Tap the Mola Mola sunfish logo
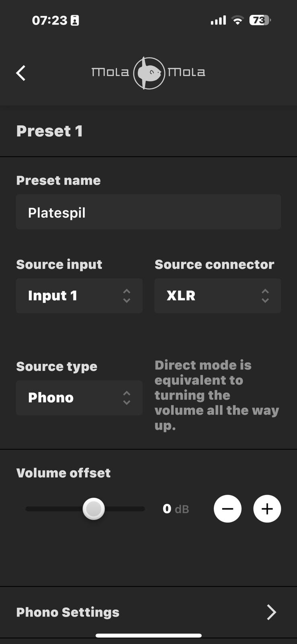This screenshot has width=297, height=644. (149, 73)
